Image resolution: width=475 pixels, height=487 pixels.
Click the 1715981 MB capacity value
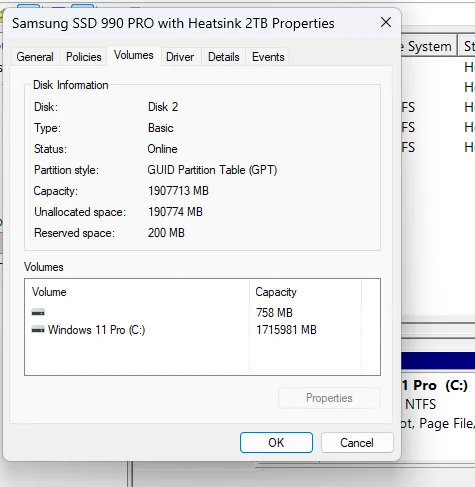pos(286,330)
